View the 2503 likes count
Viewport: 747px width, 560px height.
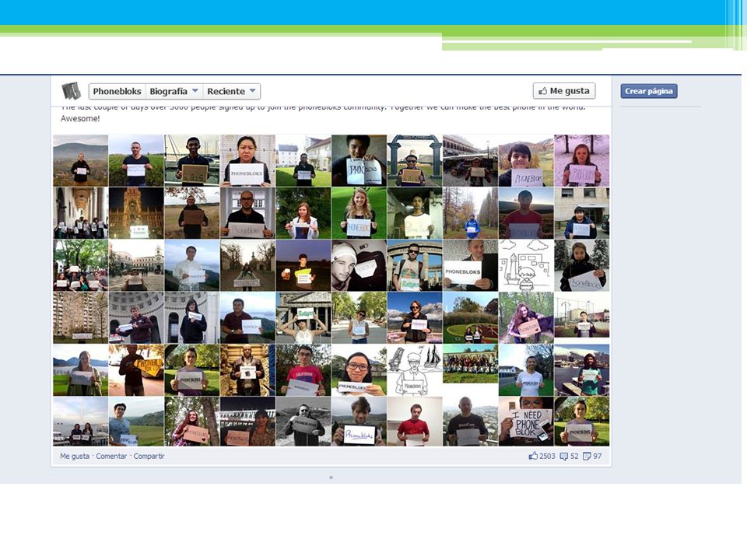point(542,457)
